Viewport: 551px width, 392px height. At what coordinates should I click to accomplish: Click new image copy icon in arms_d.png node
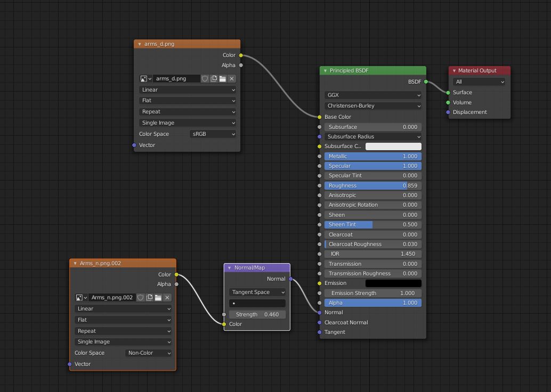(214, 79)
